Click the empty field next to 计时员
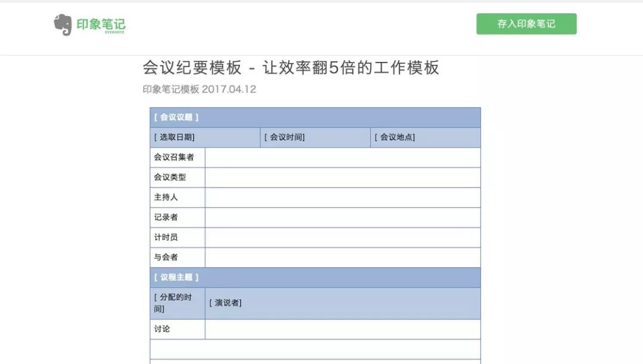 click(x=342, y=237)
